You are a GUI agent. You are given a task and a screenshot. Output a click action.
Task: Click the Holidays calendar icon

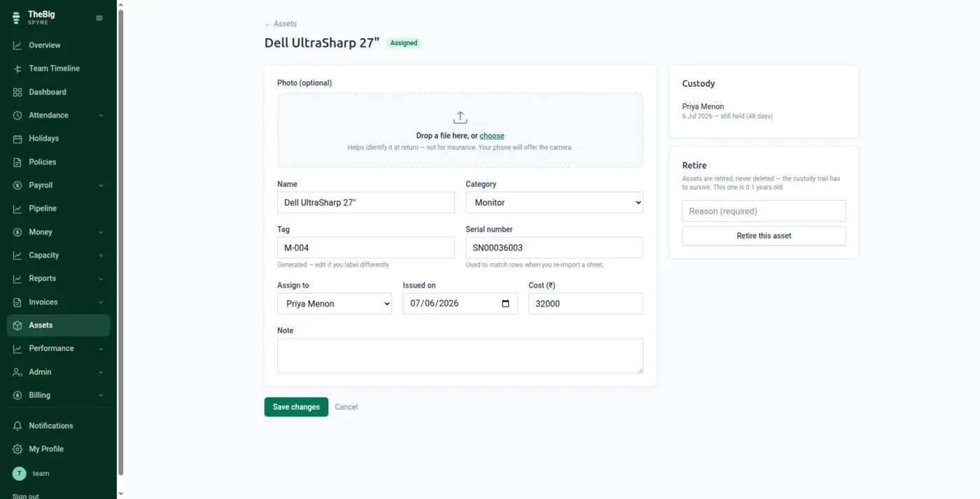pos(17,139)
